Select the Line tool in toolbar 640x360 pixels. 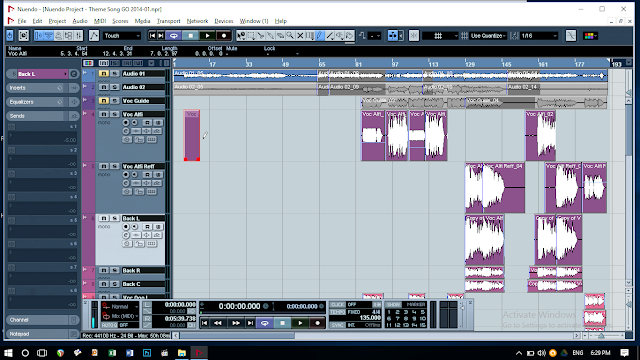click(x=330, y=36)
